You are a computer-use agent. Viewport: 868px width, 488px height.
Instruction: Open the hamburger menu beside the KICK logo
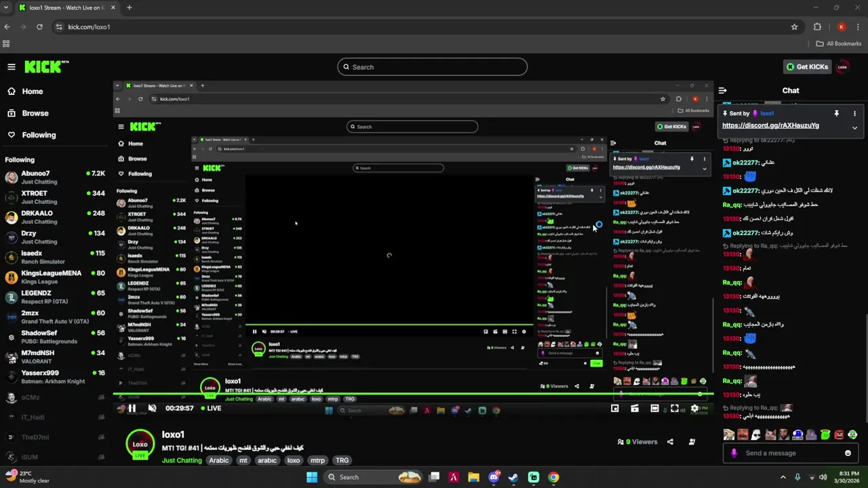tap(12, 66)
